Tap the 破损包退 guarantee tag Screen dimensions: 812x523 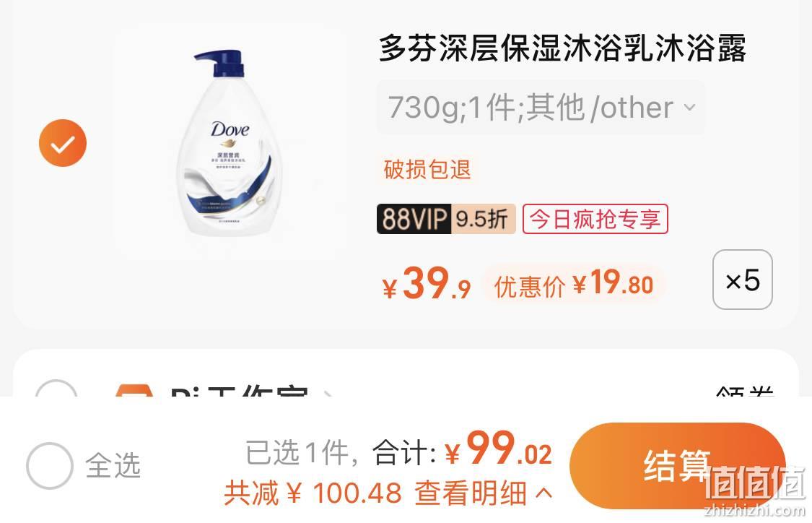point(427,170)
